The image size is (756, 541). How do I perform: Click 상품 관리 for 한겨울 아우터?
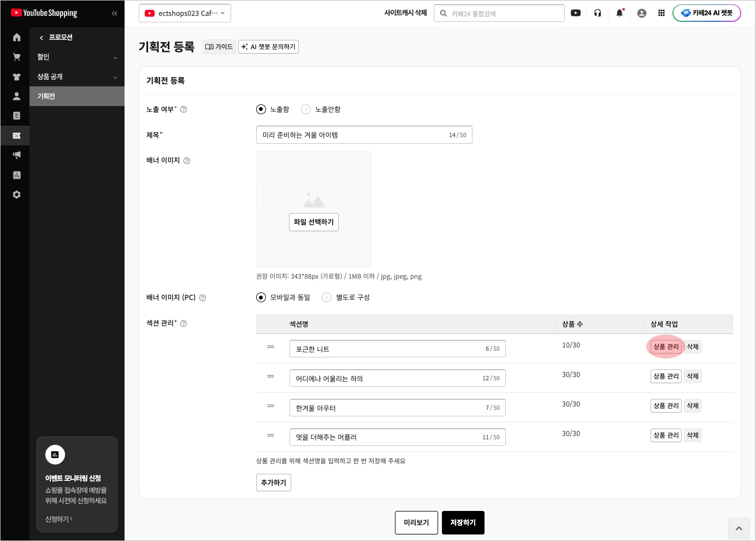666,406
